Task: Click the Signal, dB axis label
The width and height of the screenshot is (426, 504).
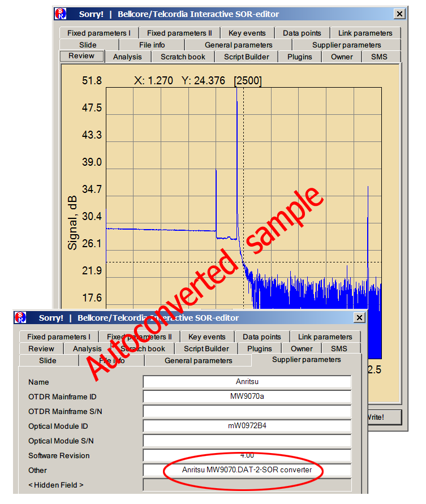Action: (x=72, y=222)
